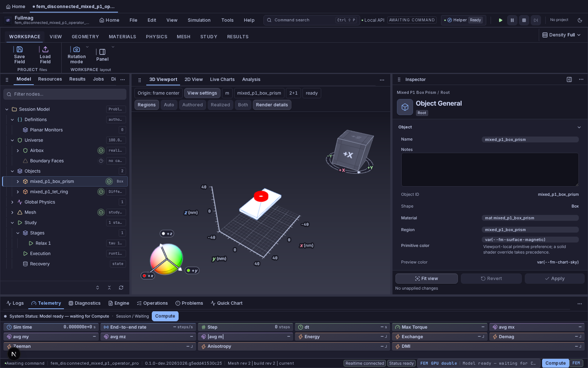Step forward one simulation step

coord(536,20)
